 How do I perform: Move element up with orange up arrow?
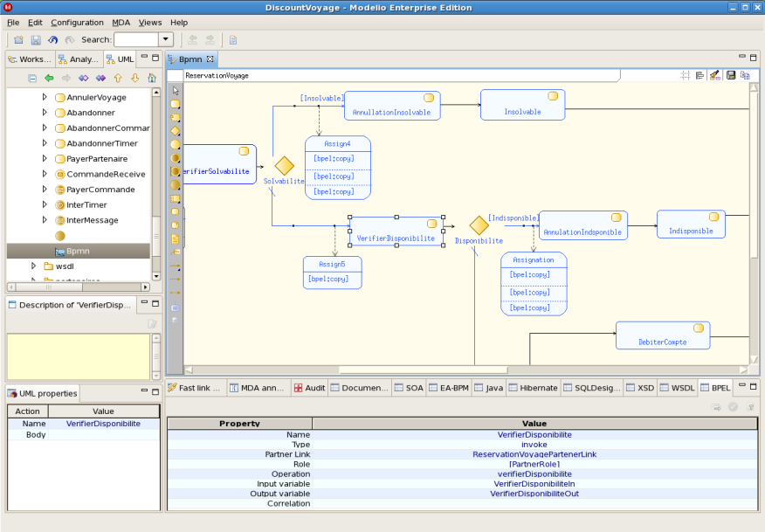[118, 78]
